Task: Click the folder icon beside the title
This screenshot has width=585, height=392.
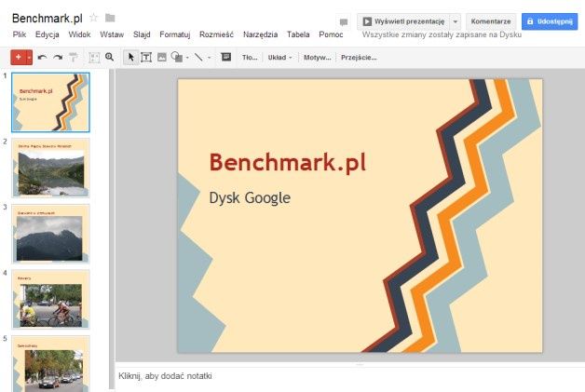Action: point(110,18)
